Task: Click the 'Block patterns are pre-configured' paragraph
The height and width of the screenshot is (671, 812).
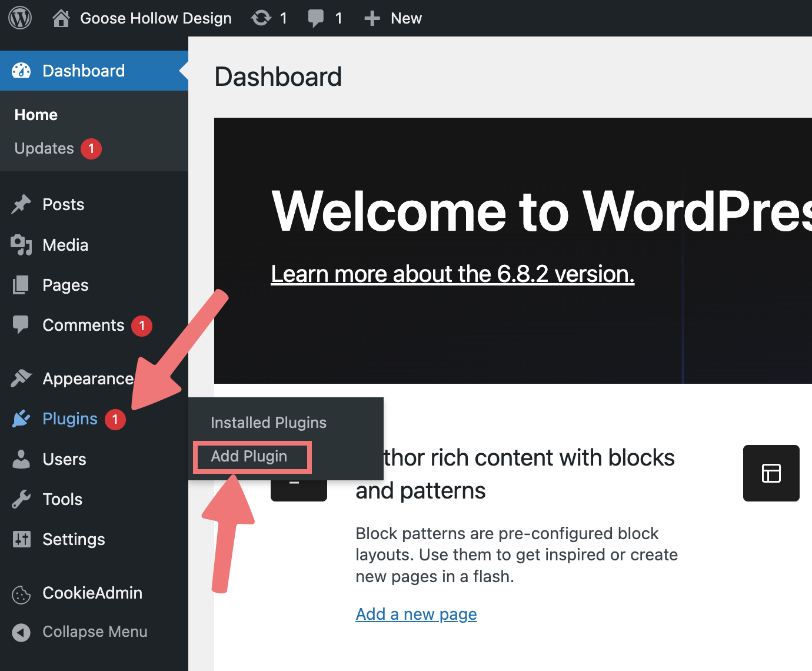Action: coord(517,554)
